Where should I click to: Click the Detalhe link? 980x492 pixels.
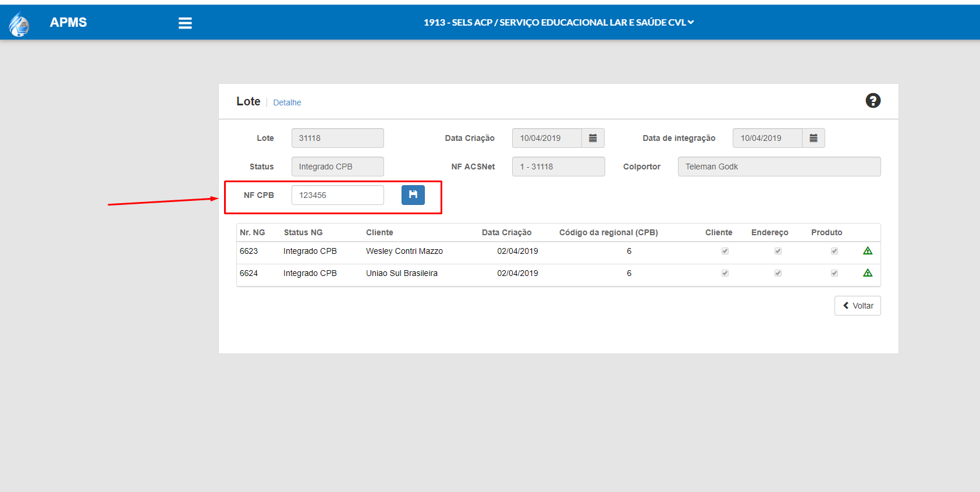287,102
